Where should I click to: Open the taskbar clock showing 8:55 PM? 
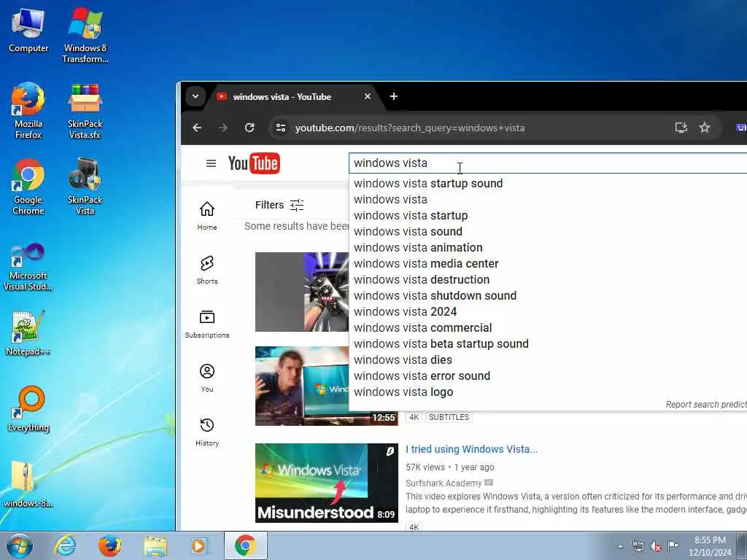click(710, 546)
